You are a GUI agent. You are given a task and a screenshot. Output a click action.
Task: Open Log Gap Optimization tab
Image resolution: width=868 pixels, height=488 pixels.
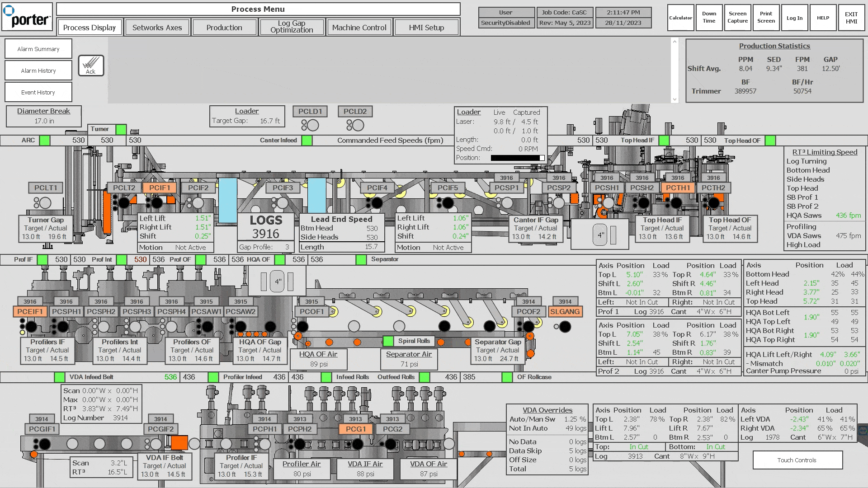(292, 27)
